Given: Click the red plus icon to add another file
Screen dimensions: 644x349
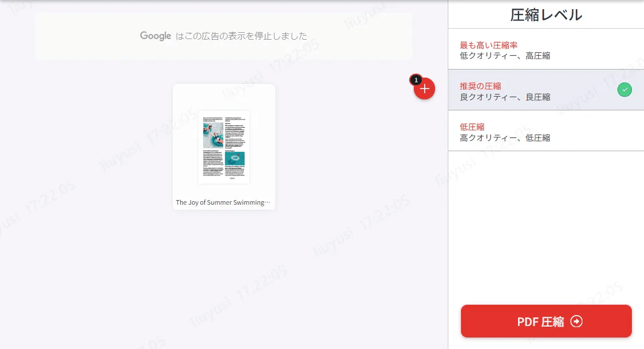Looking at the screenshot, I should [x=424, y=89].
